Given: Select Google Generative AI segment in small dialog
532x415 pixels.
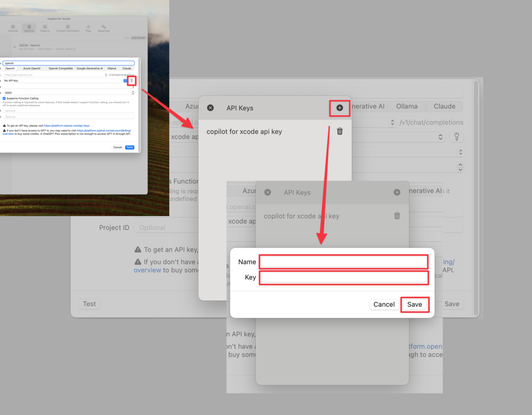Looking at the screenshot, I should (x=90, y=68).
